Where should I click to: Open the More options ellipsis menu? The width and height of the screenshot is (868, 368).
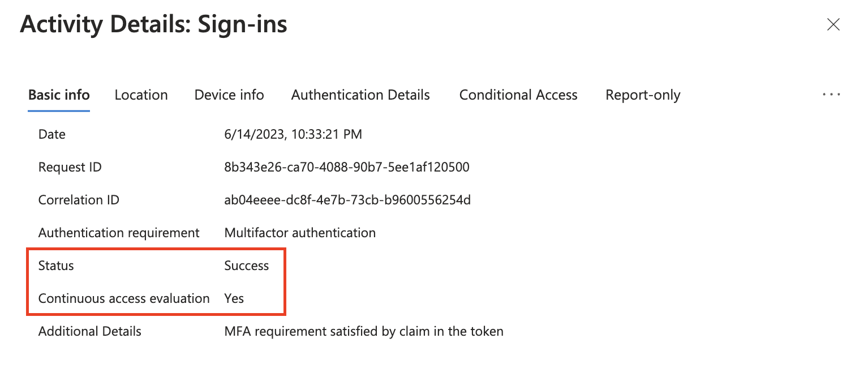click(x=831, y=94)
